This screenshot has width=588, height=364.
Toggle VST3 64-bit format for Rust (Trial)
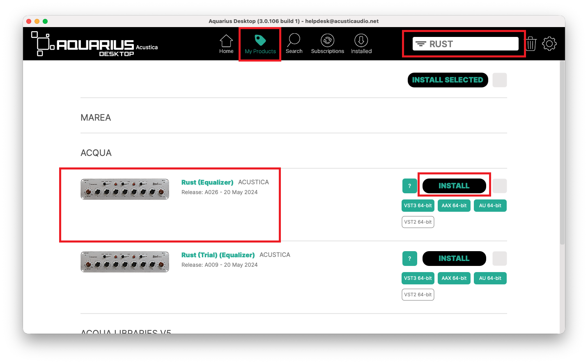[x=418, y=278]
